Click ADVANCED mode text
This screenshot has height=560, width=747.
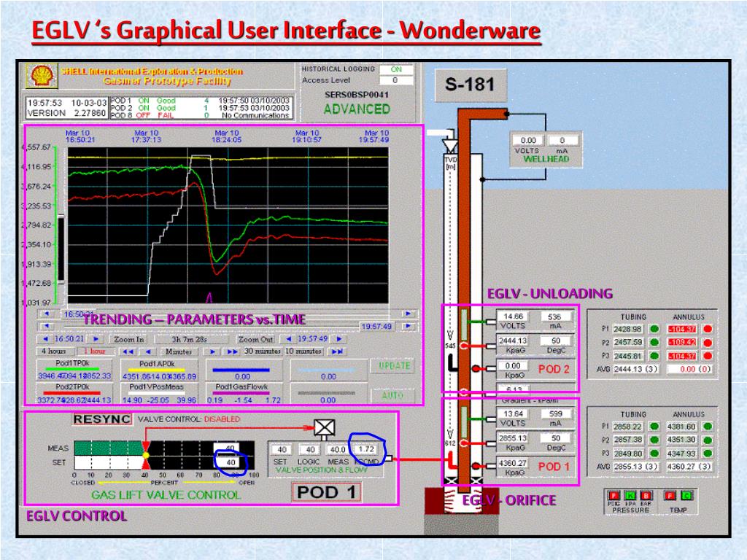pyautogui.click(x=357, y=109)
